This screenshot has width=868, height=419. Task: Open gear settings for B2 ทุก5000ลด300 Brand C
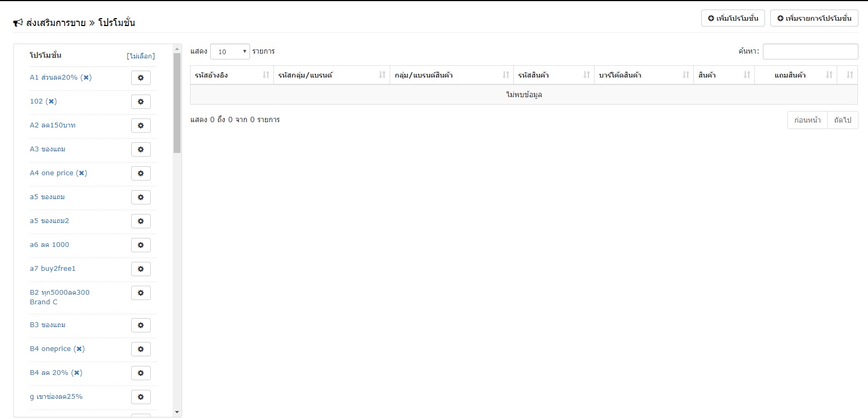click(x=141, y=293)
